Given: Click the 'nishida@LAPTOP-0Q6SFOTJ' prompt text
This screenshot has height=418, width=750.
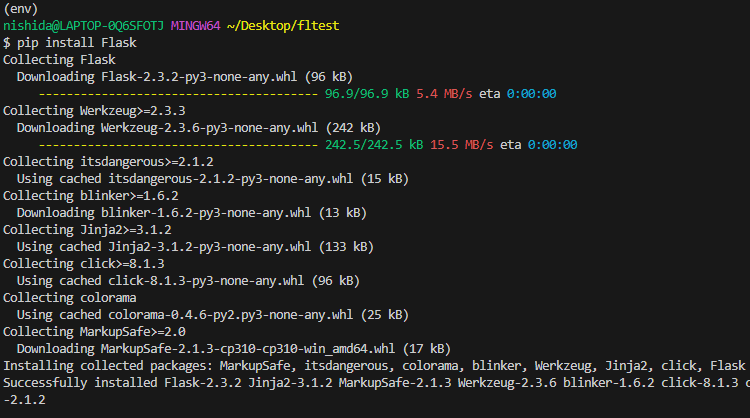Looking at the screenshot, I should point(84,26).
